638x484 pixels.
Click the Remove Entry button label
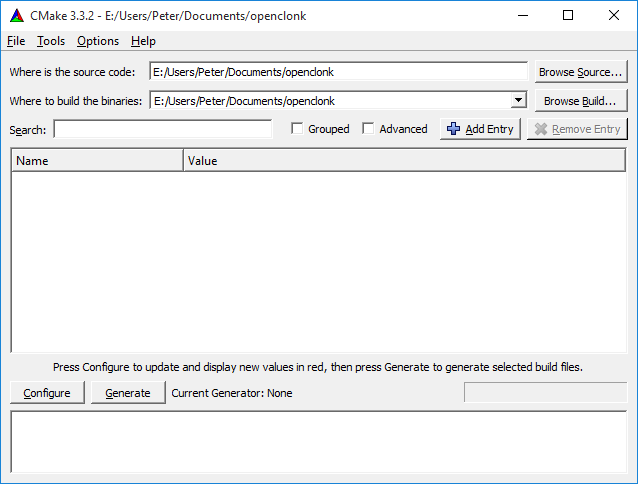click(x=586, y=129)
